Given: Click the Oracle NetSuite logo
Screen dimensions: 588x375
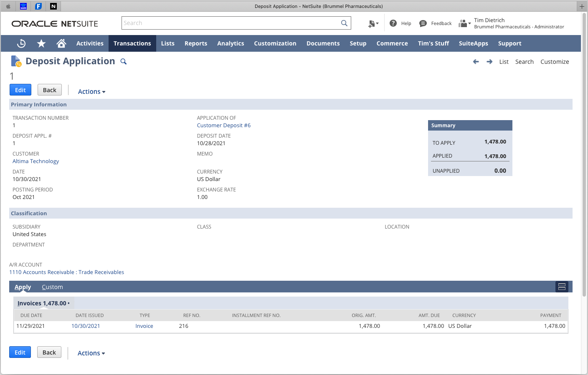Looking at the screenshot, I should coord(55,24).
